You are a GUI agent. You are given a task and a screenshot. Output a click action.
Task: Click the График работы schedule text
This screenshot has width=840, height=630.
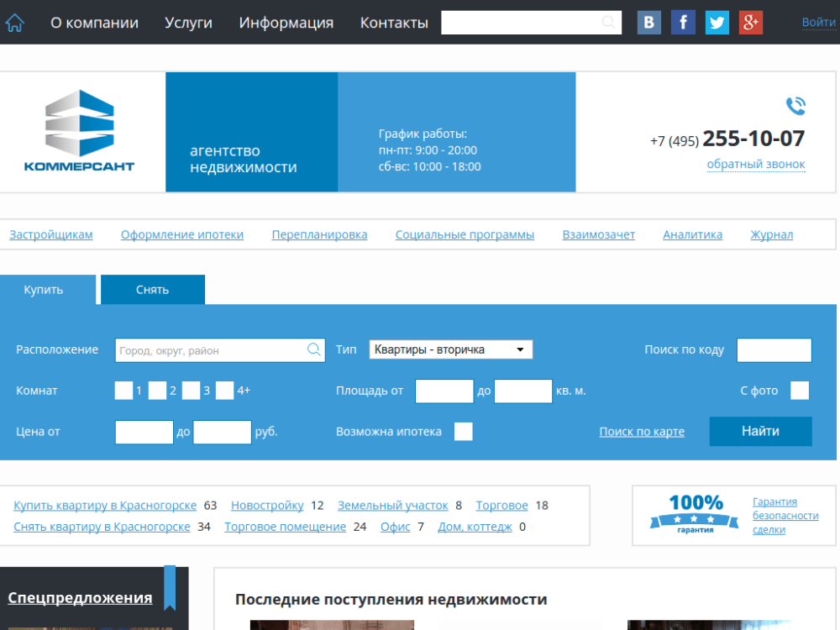click(x=429, y=150)
